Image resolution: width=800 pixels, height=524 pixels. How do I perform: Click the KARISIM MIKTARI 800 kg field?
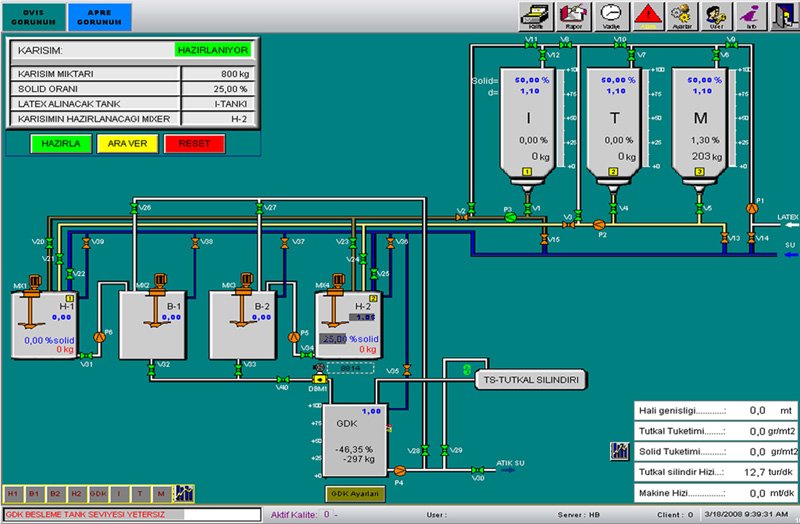click(x=218, y=73)
